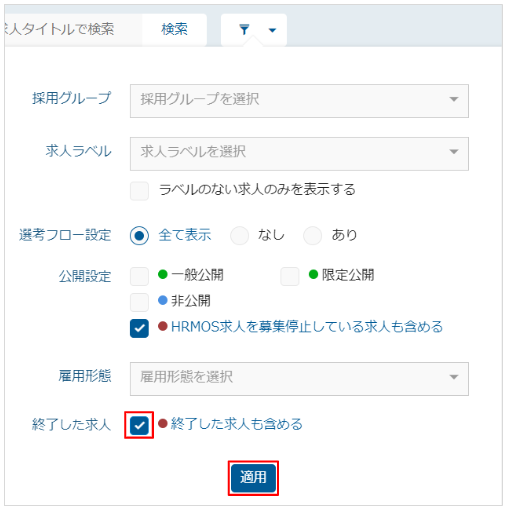Click the 検索 search button
This screenshot has height=511, width=509.
(174, 30)
